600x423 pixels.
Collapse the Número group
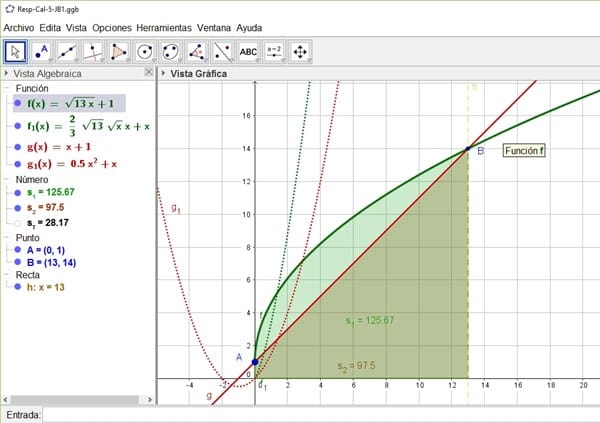click(9, 179)
